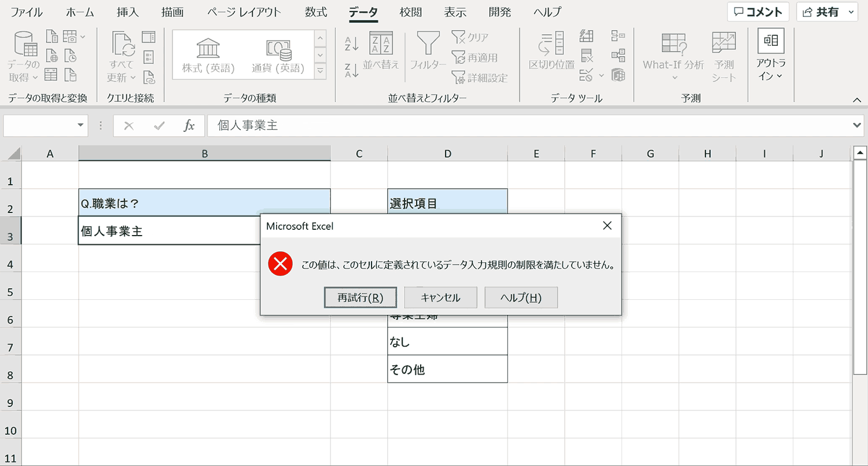
Task: Click the fx insert function icon
Action: (189, 126)
